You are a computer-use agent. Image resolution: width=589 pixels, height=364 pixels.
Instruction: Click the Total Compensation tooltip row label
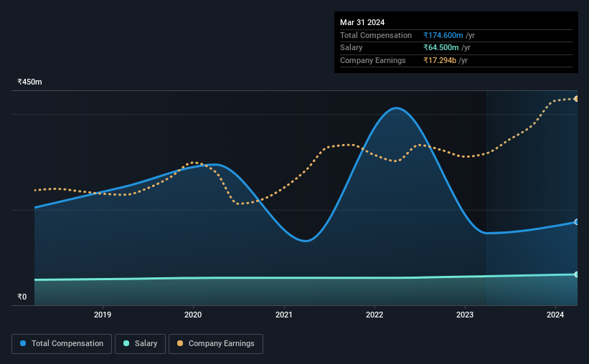pos(376,35)
